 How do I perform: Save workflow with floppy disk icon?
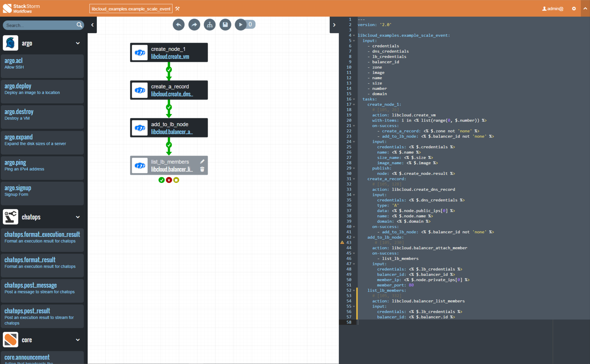tap(225, 25)
